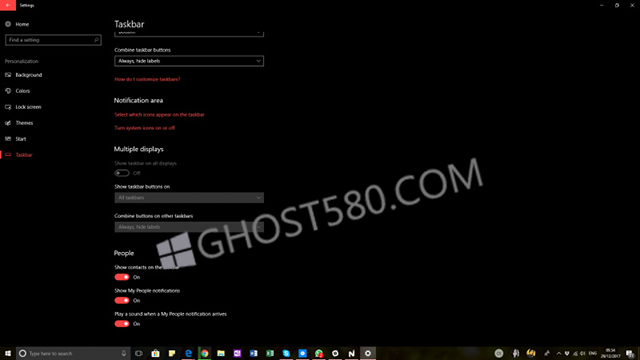Open Microsoft Excel from taskbar
640x360 pixels.
(x=270, y=353)
